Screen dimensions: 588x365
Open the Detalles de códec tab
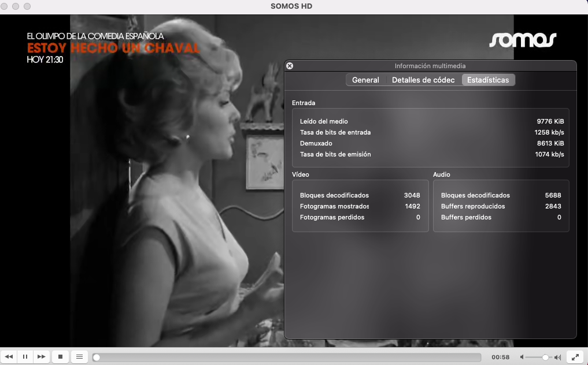click(423, 80)
